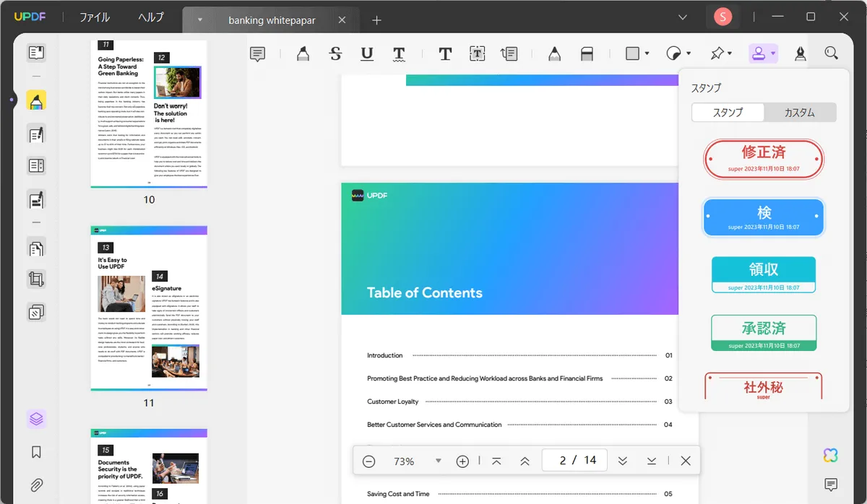
Task: Go to the next page arrow
Action: (x=623, y=461)
